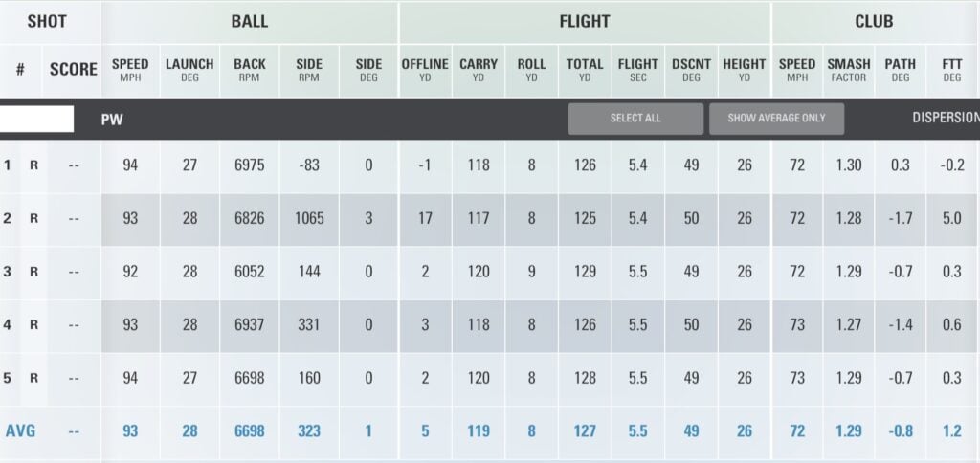980x463 pixels.
Task: Sort by the SMASH FACTOR column header
Action: (x=849, y=71)
